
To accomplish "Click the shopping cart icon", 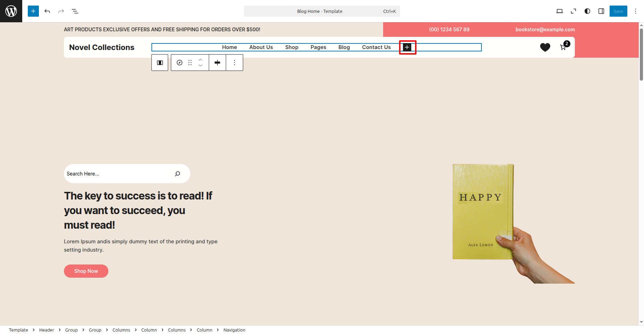I will coord(563,47).
